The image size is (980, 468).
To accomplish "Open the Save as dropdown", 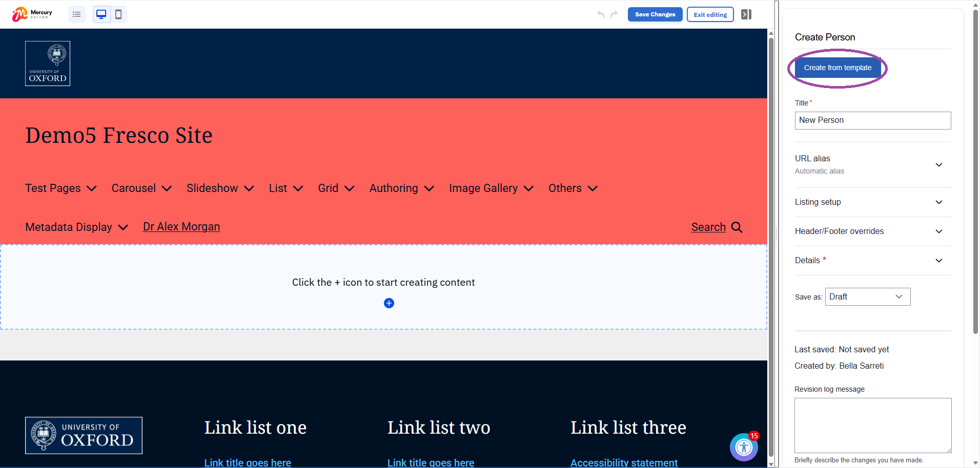I will 867,296.
